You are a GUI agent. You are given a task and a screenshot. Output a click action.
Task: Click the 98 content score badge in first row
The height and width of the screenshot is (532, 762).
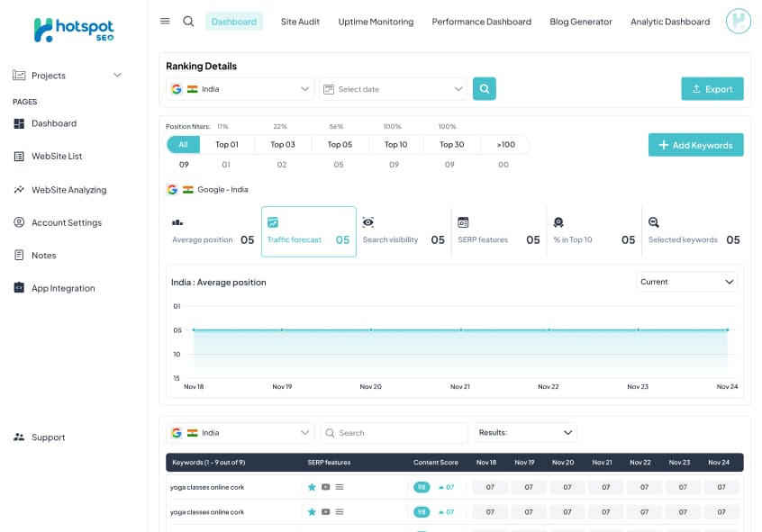[422, 487]
